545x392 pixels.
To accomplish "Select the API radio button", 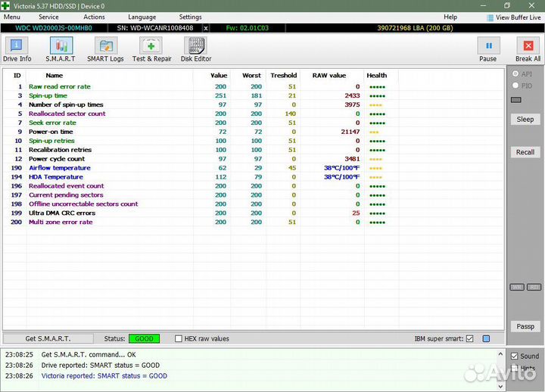I will [x=516, y=74].
